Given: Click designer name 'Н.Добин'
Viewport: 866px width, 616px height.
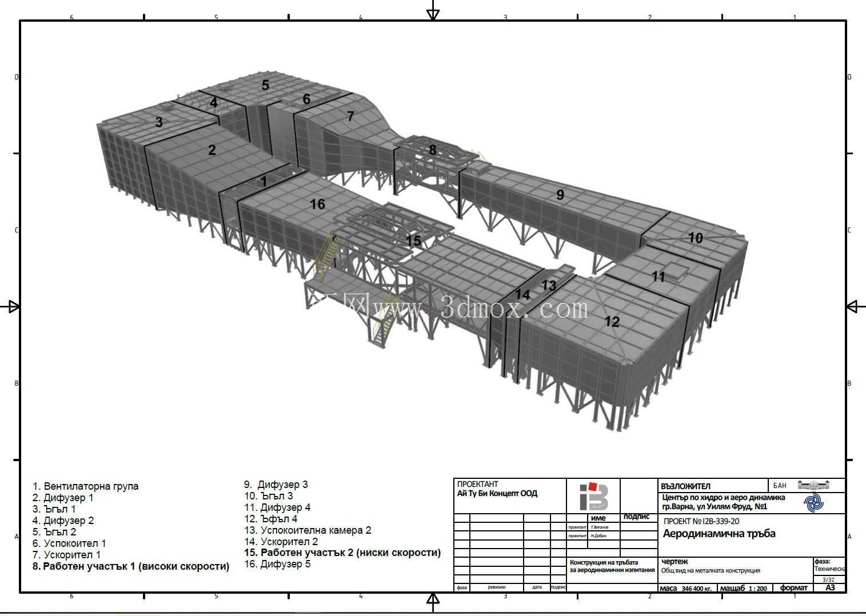Looking at the screenshot, I should point(598,535).
